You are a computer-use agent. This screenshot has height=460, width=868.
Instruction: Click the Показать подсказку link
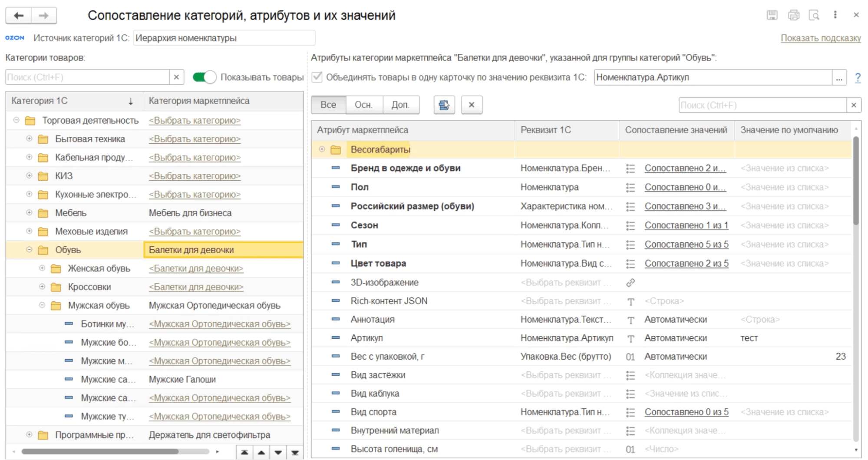[x=820, y=38]
